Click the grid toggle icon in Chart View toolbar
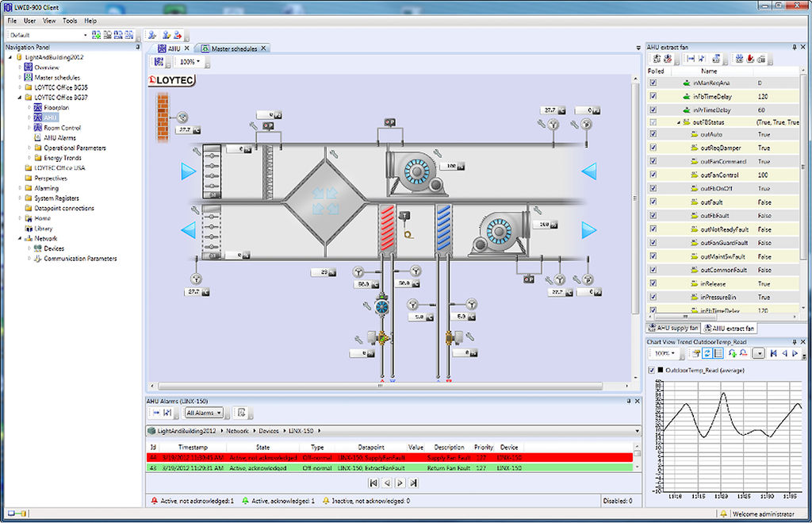This screenshot has height=523, width=812. click(718, 353)
